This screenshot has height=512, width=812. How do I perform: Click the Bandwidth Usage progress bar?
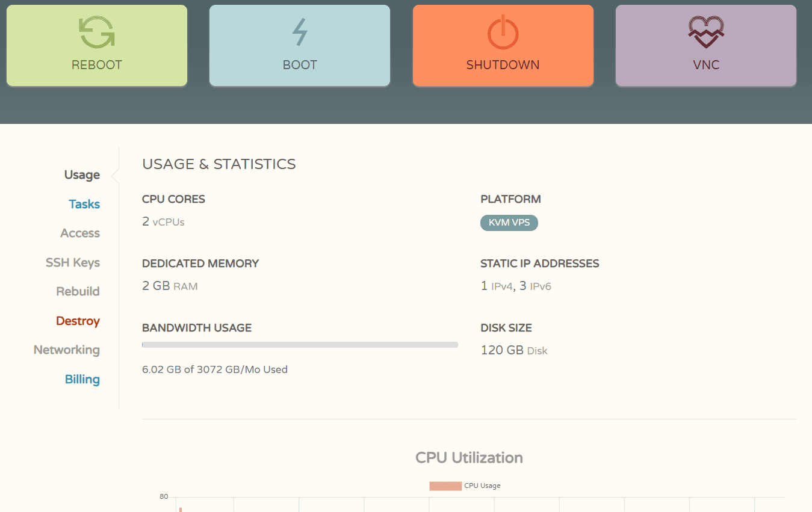[x=300, y=345]
